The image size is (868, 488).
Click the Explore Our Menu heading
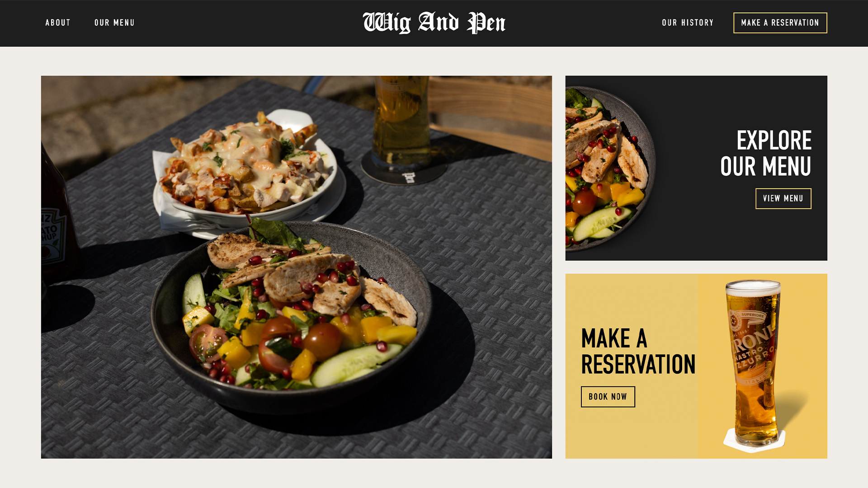765,153
